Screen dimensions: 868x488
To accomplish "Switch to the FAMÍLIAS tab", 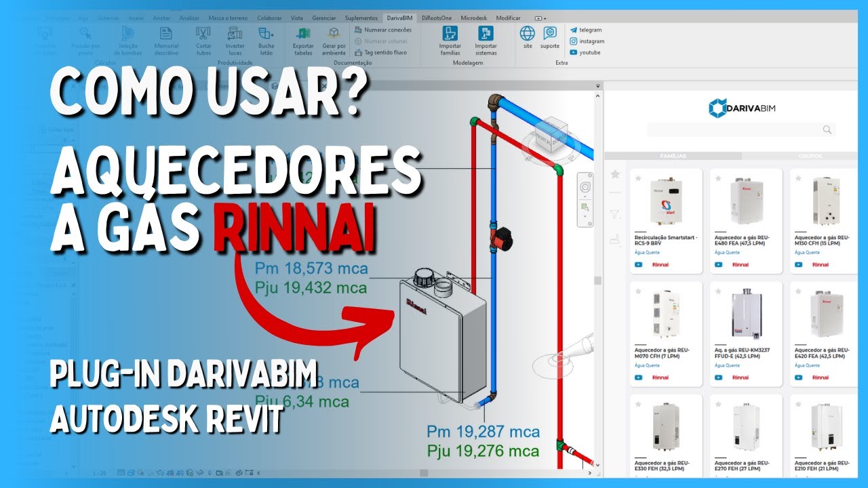I will (x=673, y=156).
